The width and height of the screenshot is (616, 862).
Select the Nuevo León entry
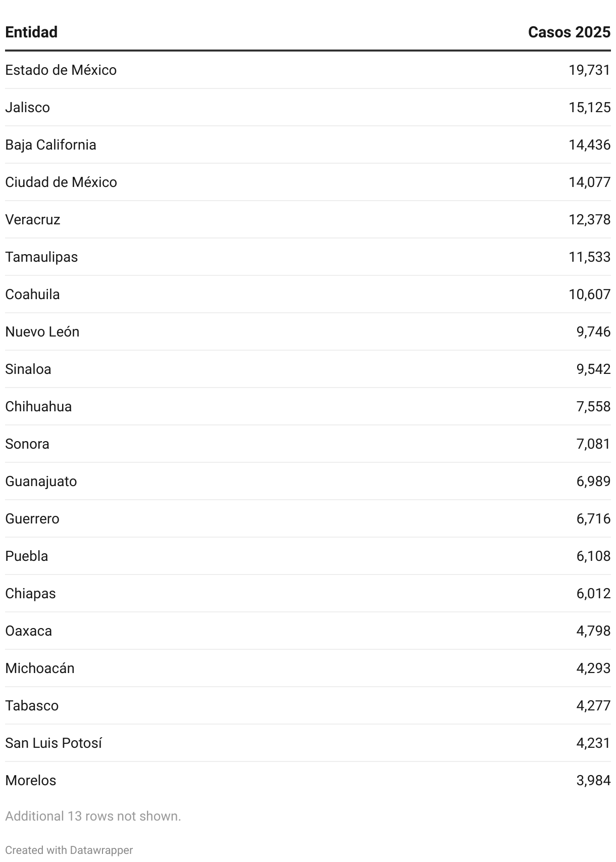(308, 332)
